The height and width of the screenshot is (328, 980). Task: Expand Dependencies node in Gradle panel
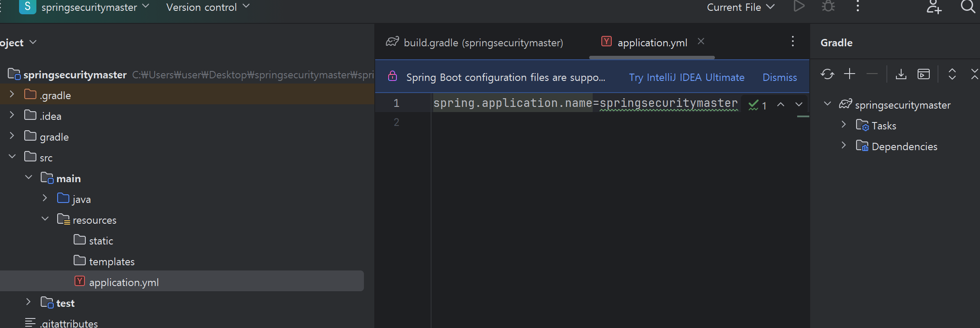click(x=844, y=145)
